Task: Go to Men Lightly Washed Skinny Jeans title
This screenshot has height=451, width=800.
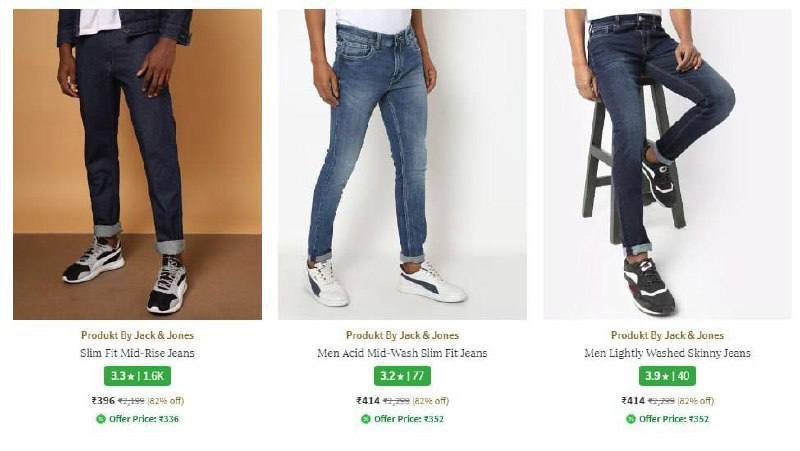Action: pos(667,353)
